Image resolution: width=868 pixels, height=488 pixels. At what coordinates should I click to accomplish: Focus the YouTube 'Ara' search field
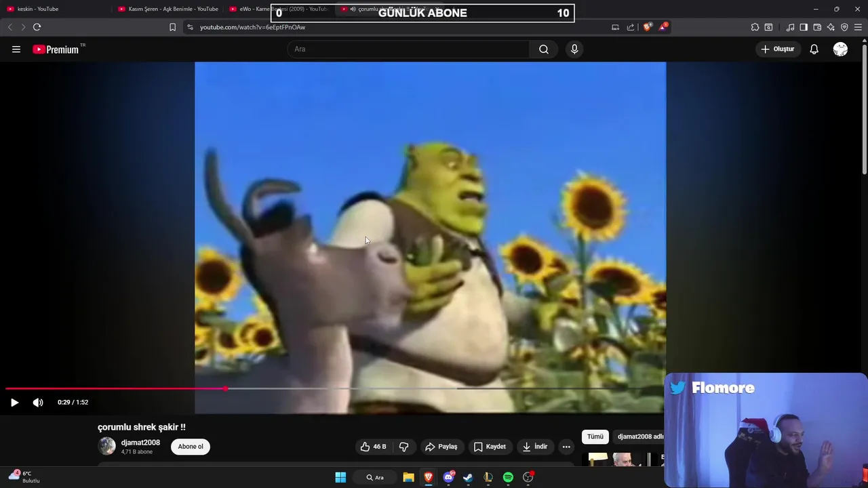point(408,49)
